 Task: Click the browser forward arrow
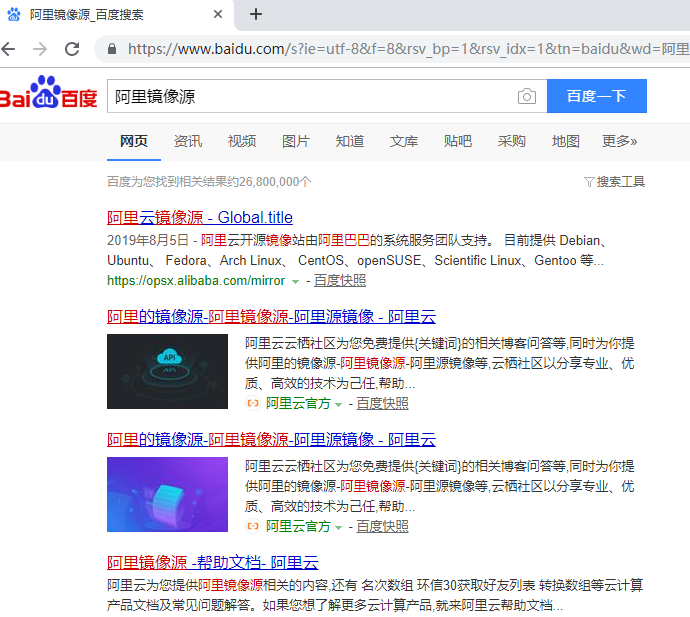pos(40,49)
